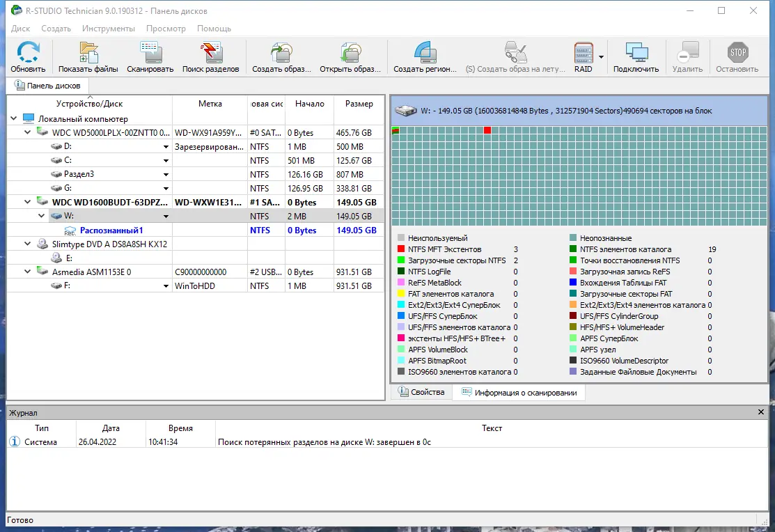The width and height of the screenshot is (775, 532).
Task: Collapse the WDC WD5000LPLX node
Action: pyautogui.click(x=28, y=132)
